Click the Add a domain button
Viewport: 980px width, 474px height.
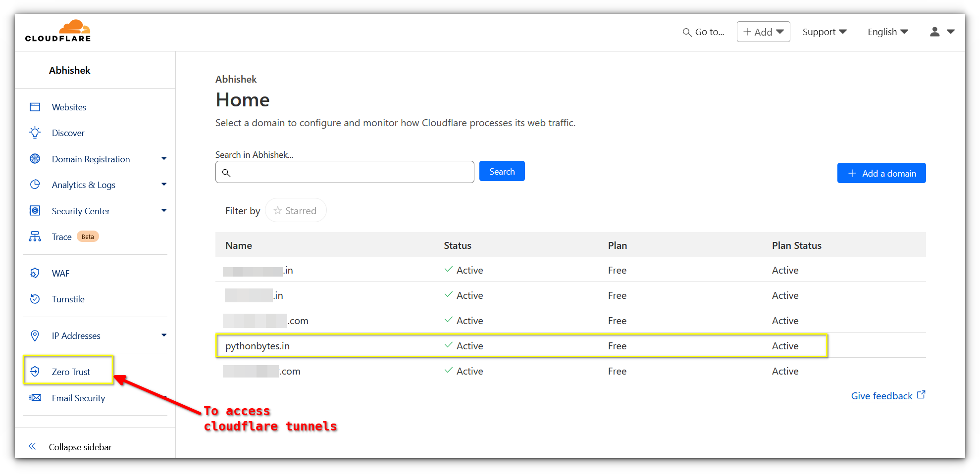(x=881, y=173)
